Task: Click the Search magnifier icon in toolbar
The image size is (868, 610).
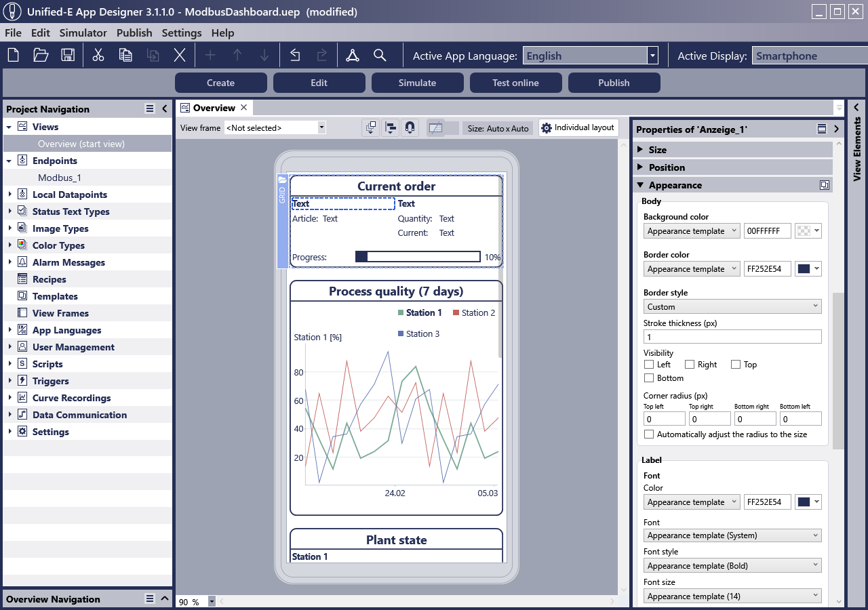Action: point(380,56)
